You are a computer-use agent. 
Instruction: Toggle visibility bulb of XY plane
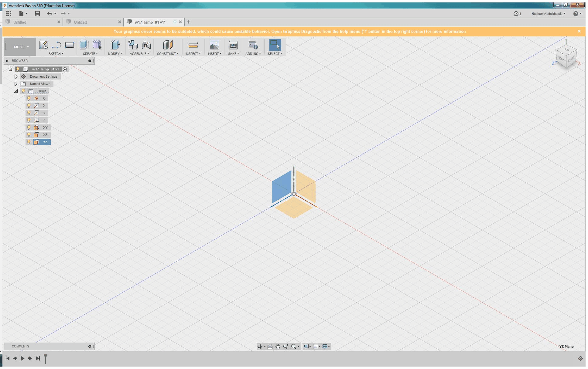pyautogui.click(x=29, y=127)
